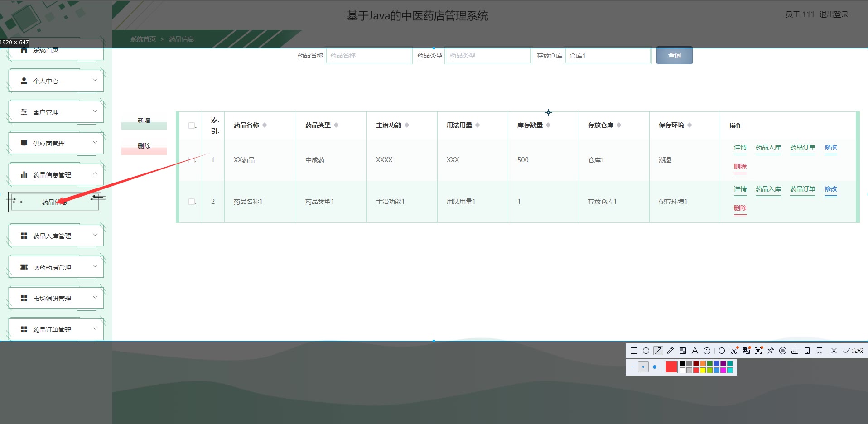The image size is (868, 424).
Task: Pick the yellow color swatch
Action: (703, 370)
